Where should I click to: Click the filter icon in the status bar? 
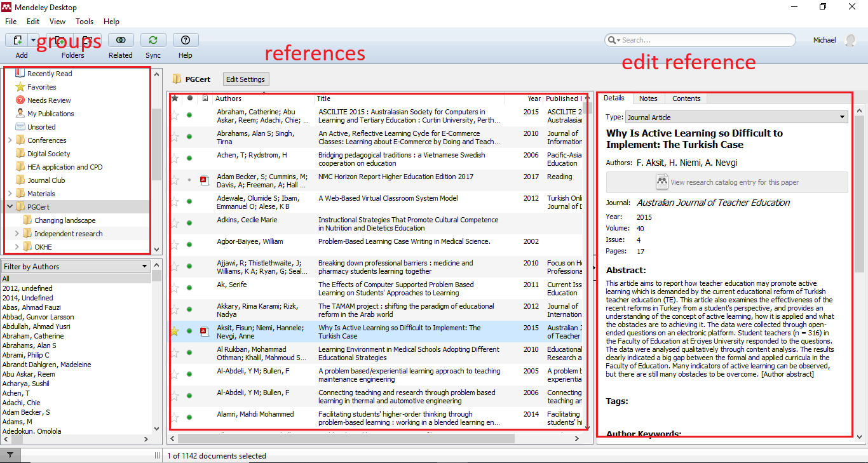[x=10, y=455]
